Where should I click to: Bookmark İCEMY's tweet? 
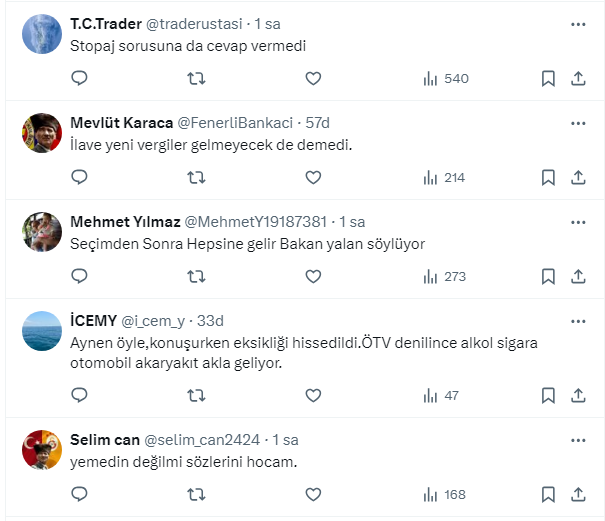[548, 395]
